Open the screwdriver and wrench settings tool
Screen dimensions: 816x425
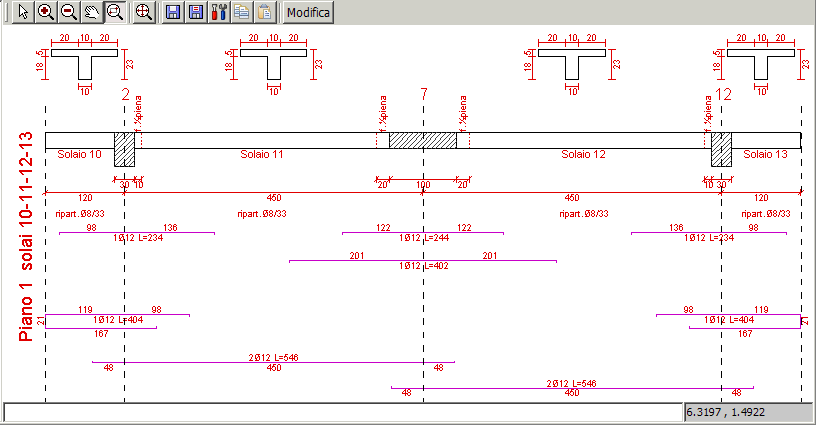tap(219, 12)
